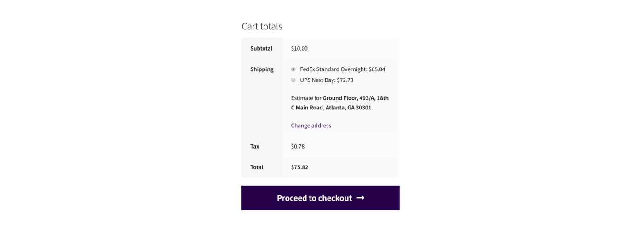644x235 pixels.
Task: Click the $0.78 tax amount
Action: coord(298,146)
